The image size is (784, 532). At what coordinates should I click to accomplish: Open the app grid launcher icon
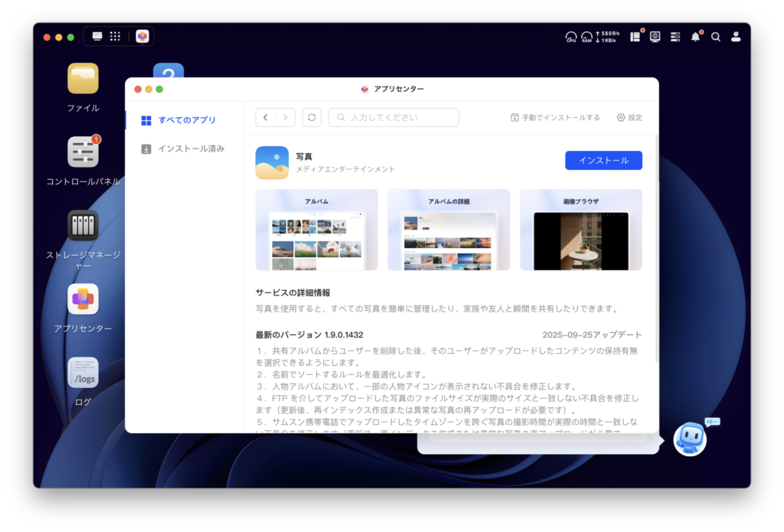point(116,36)
